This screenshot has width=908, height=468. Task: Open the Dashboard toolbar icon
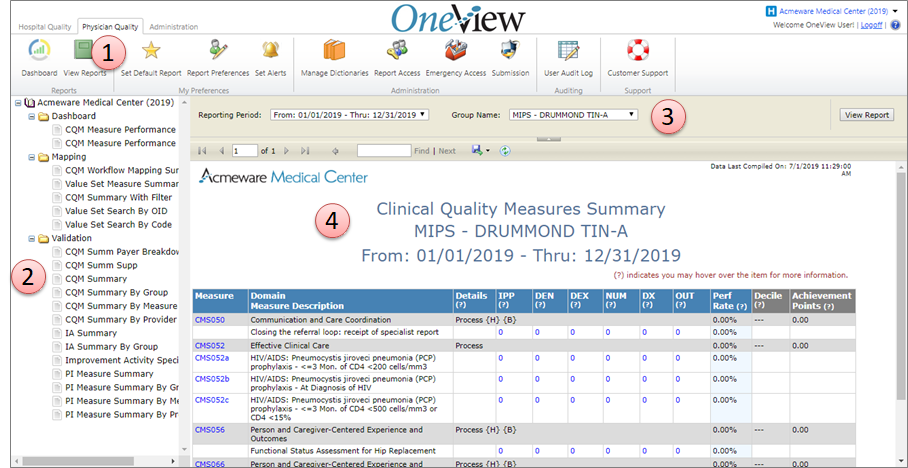pos(39,50)
